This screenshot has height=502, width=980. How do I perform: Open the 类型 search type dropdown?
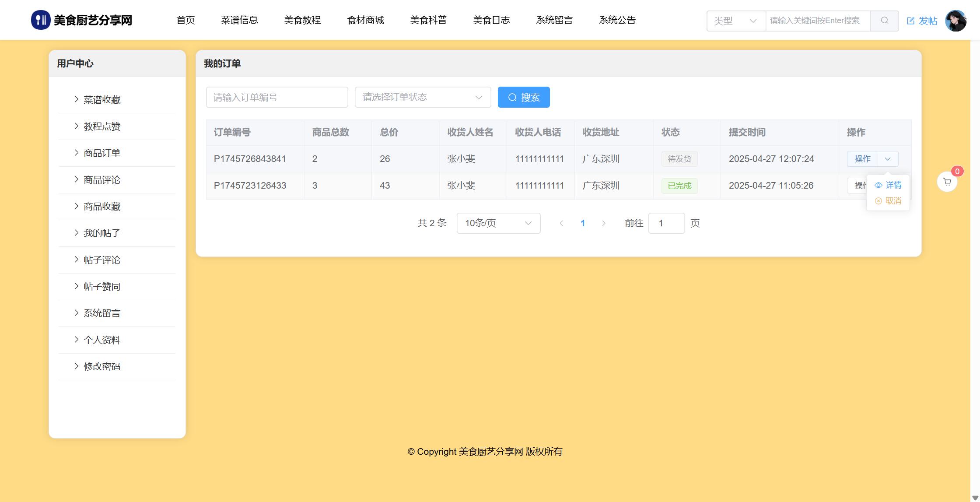click(x=735, y=21)
